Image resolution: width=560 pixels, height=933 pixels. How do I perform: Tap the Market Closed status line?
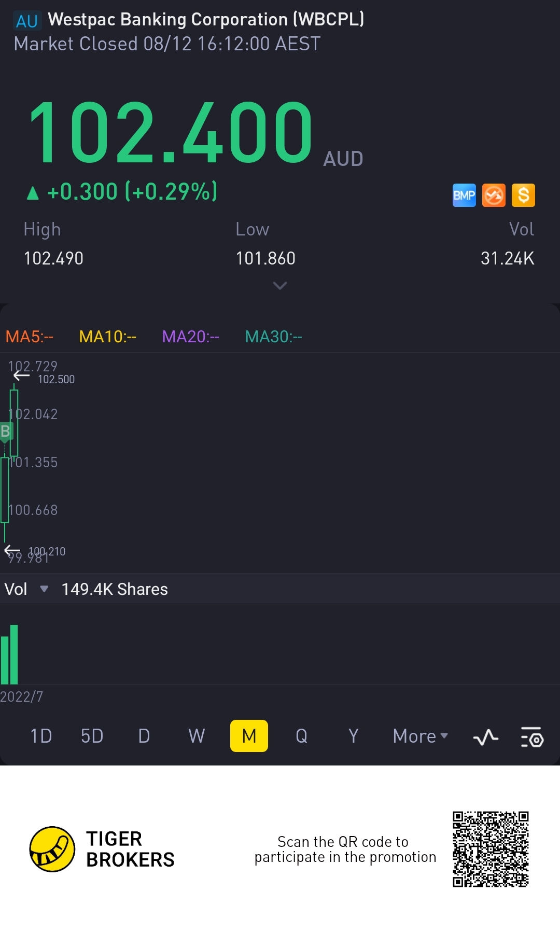(167, 44)
